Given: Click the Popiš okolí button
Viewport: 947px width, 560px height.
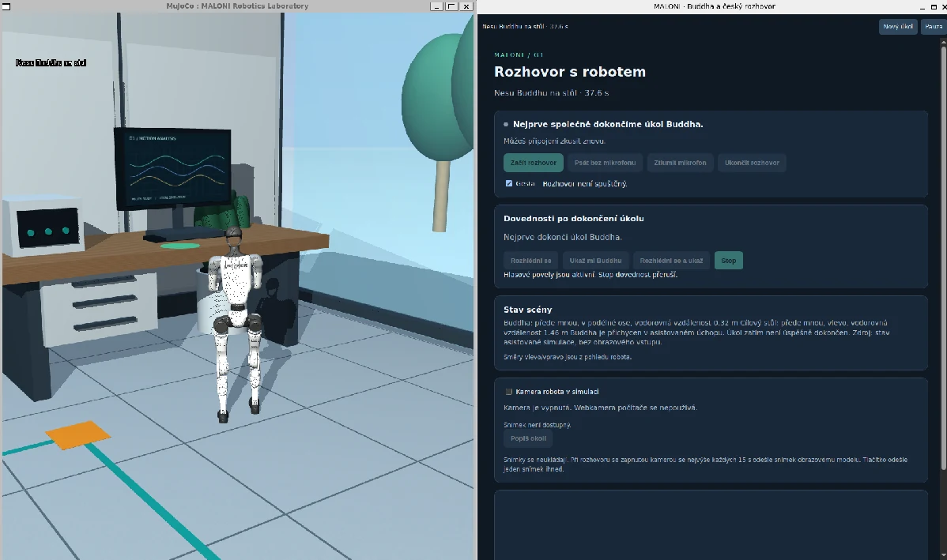Looking at the screenshot, I should coord(528,438).
